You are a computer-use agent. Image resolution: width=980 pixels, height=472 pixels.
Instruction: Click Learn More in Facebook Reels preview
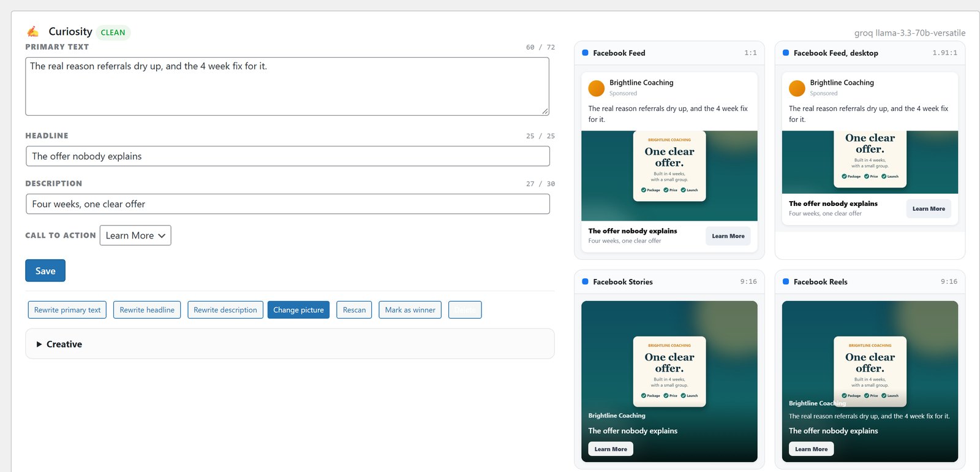[x=811, y=449]
